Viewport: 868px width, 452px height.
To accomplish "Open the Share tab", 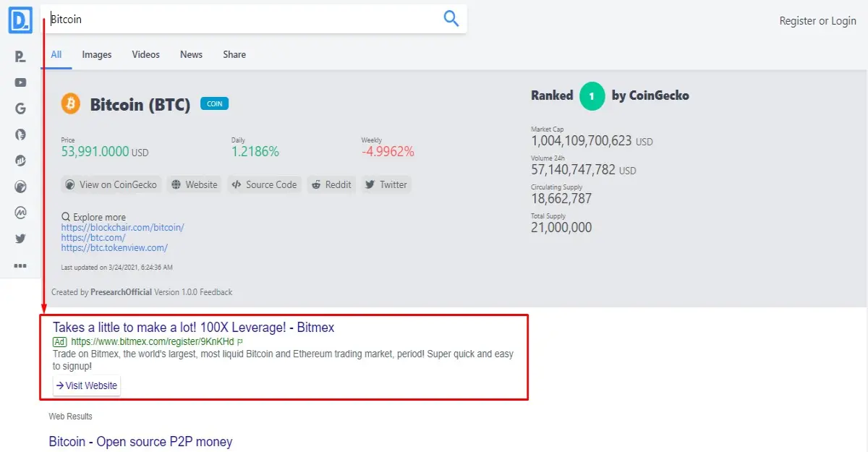I will [x=234, y=54].
